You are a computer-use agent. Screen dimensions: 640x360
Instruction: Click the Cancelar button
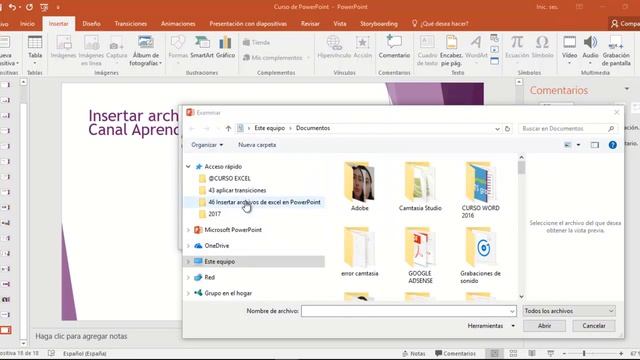click(x=594, y=326)
